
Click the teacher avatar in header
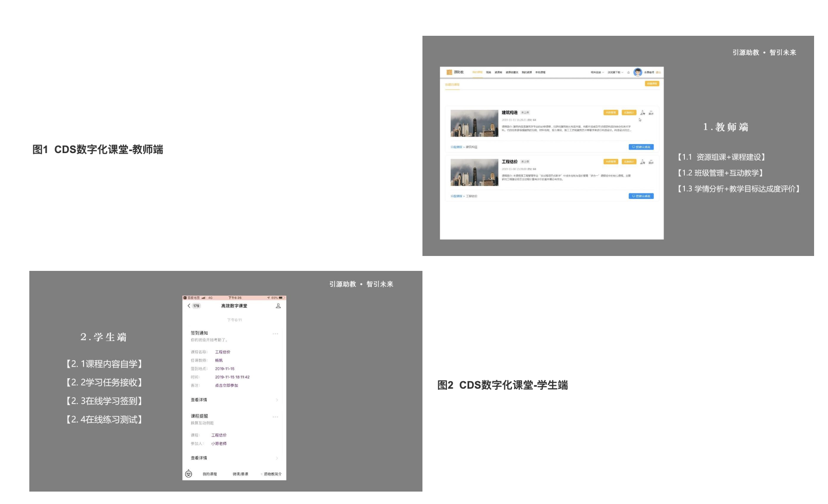point(638,73)
